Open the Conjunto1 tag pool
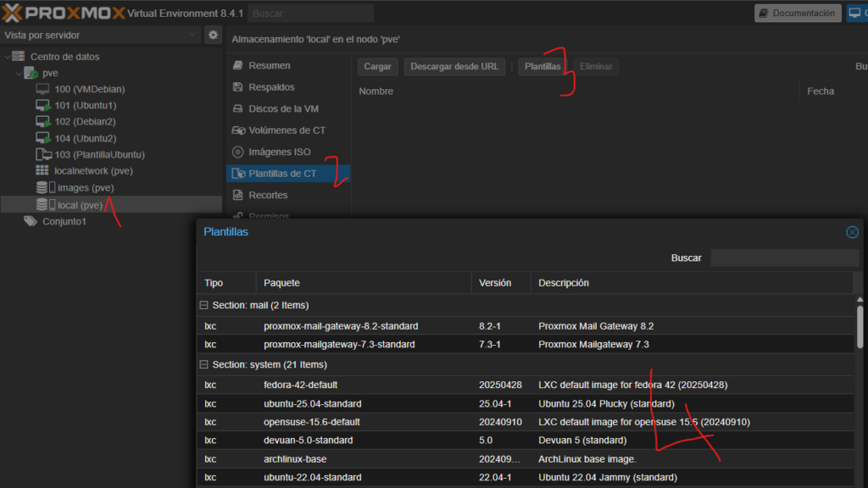868x488 pixels. point(64,221)
